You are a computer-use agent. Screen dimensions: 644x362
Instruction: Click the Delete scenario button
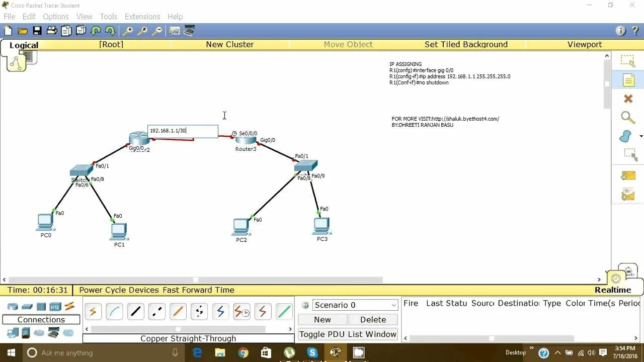click(x=373, y=320)
